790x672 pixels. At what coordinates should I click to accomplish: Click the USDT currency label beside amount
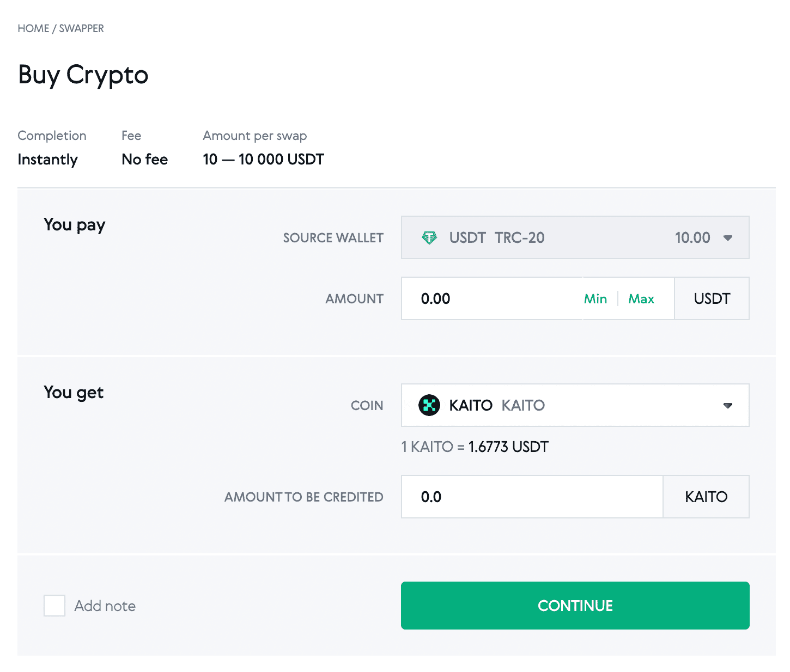(712, 298)
